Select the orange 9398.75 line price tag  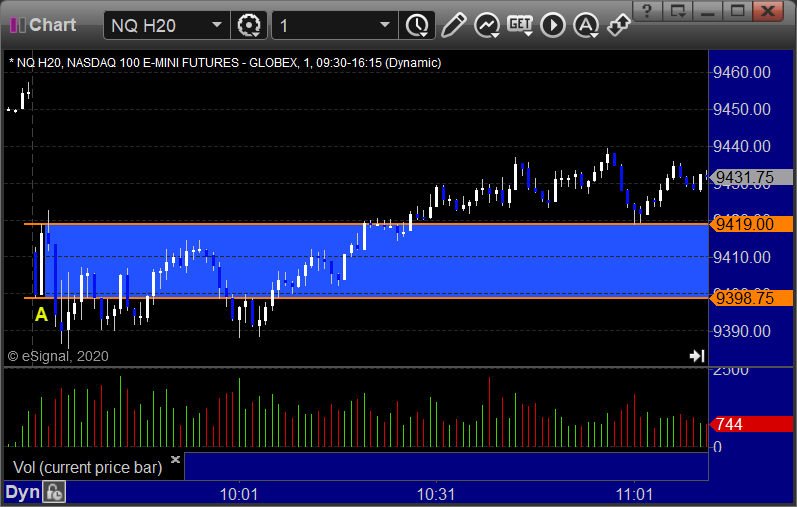pyautogui.click(x=750, y=297)
